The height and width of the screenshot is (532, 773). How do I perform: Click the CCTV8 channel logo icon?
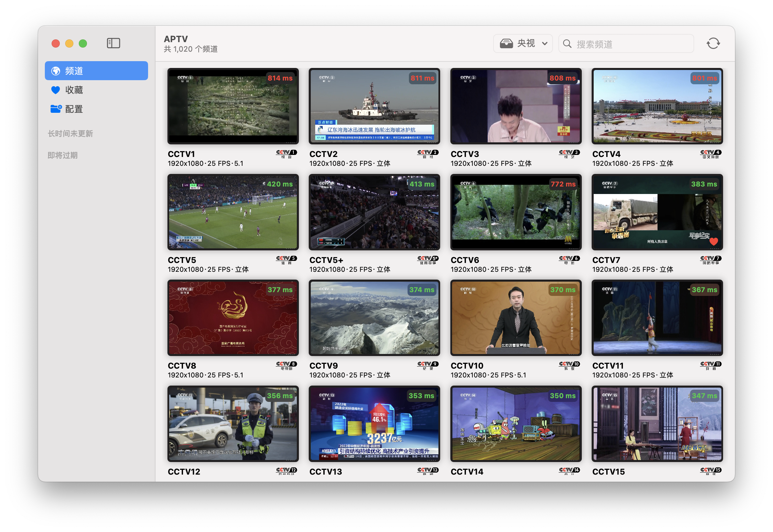(x=286, y=366)
